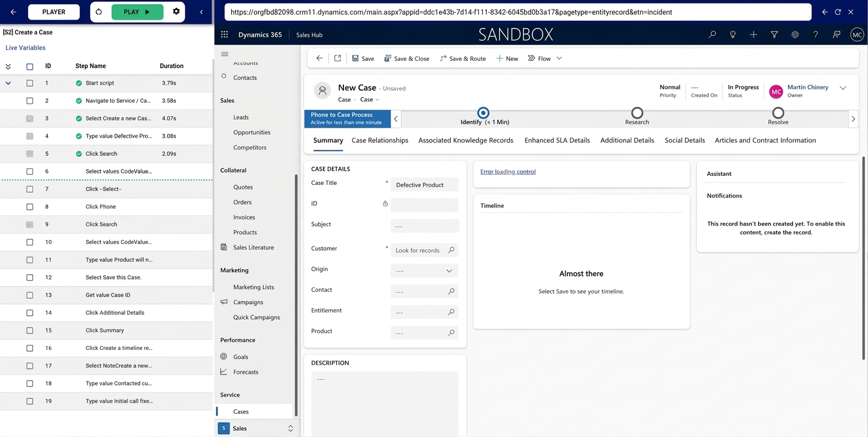Check the box for step 16 Create a timeline
This screenshot has width=868, height=437.
click(x=30, y=348)
